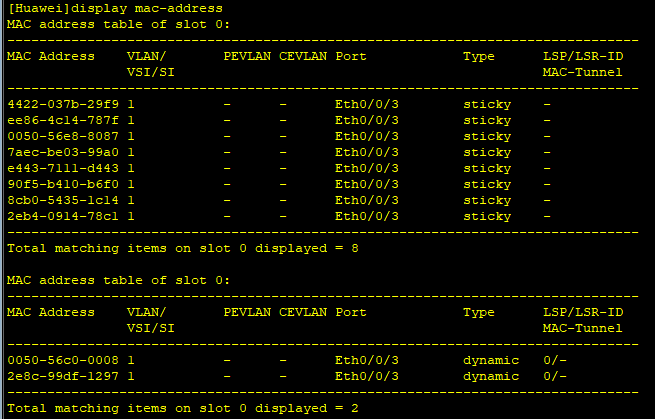Select MAC address 90f5-b410-b6f0

click(63, 184)
